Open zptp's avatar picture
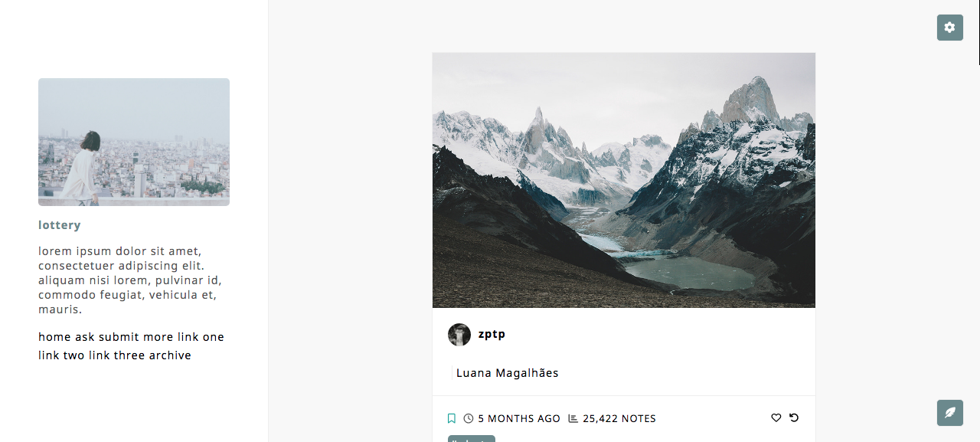Screen dimensions: 980x442 459,335
